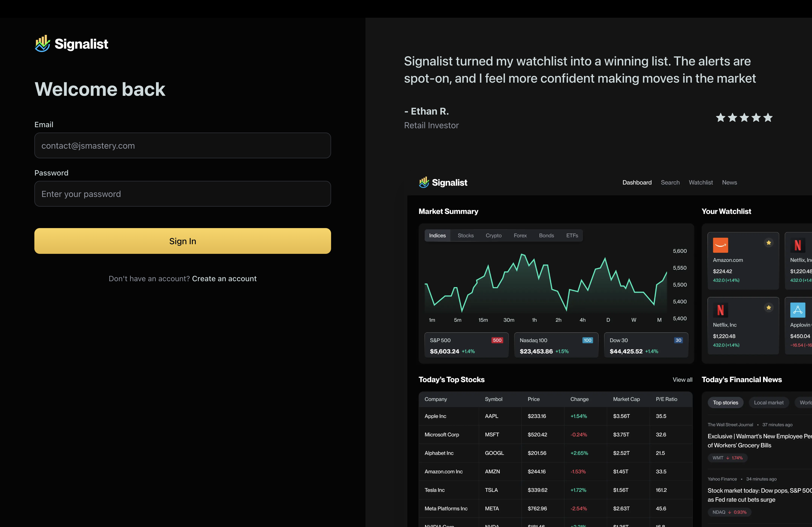Focus the Email input field
Image resolution: width=812 pixels, height=527 pixels.
point(183,145)
